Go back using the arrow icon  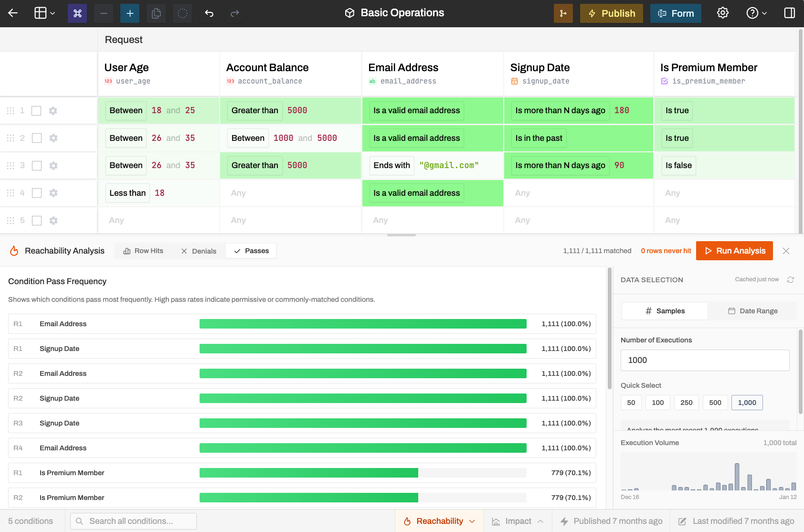coord(13,13)
